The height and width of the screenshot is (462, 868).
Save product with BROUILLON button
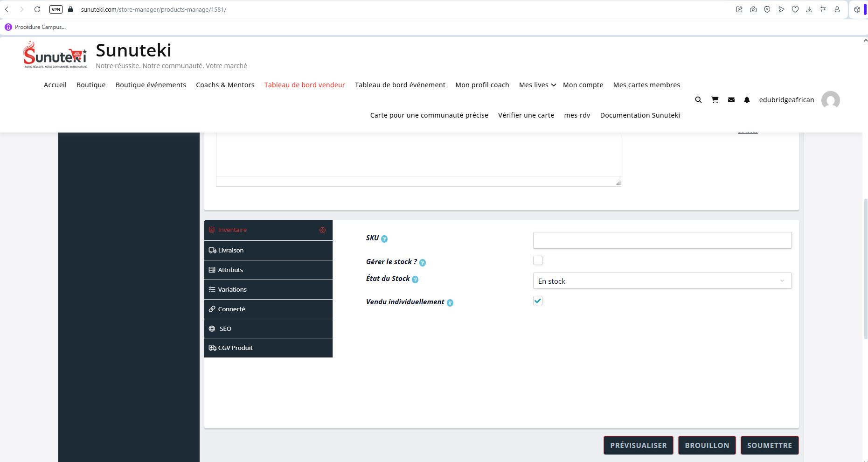pyautogui.click(x=707, y=445)
